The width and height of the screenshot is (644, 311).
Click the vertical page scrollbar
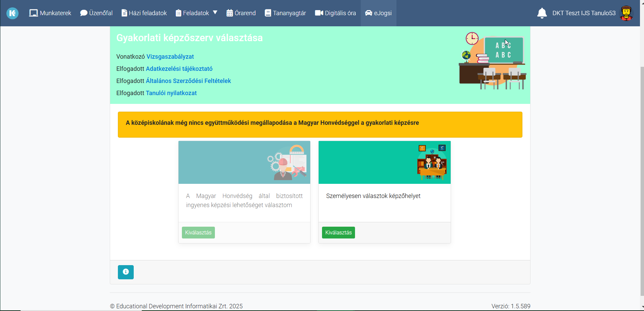click(642, 181)
